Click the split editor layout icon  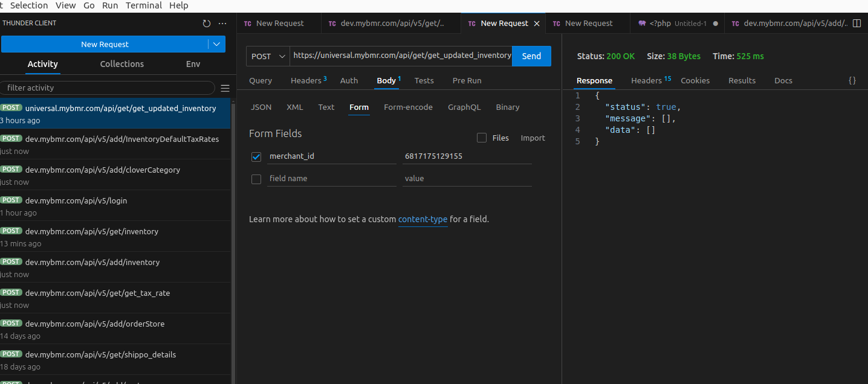tap(856, 24)
